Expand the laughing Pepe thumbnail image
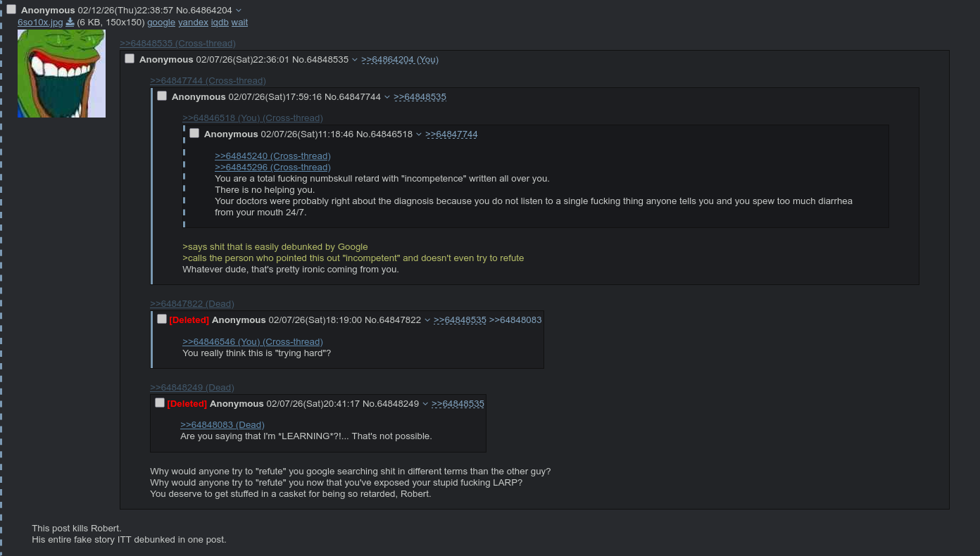The image size is (980, 556). click(61, 73)
